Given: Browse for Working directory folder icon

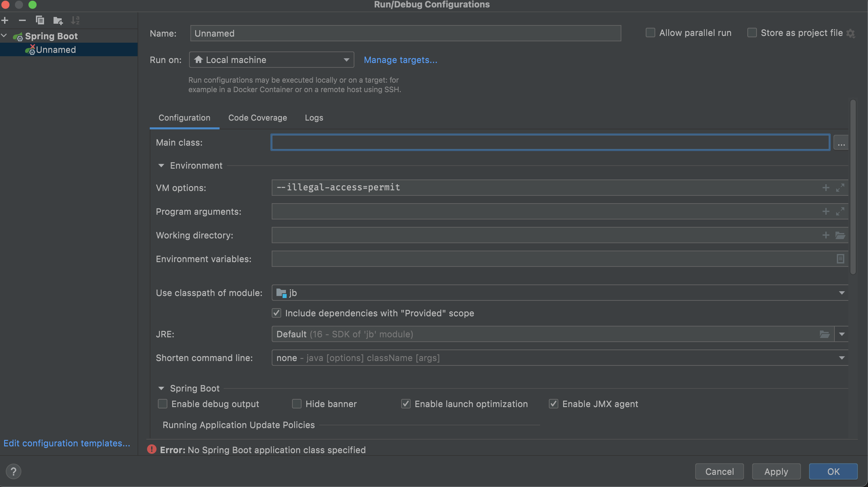Looking at the screenshot, I should coord(840,235).
